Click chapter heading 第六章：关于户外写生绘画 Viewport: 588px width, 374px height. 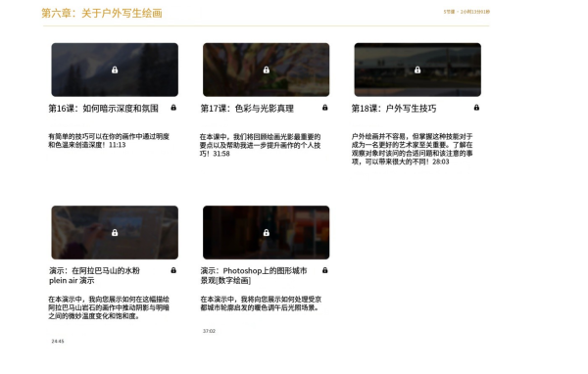102,13
